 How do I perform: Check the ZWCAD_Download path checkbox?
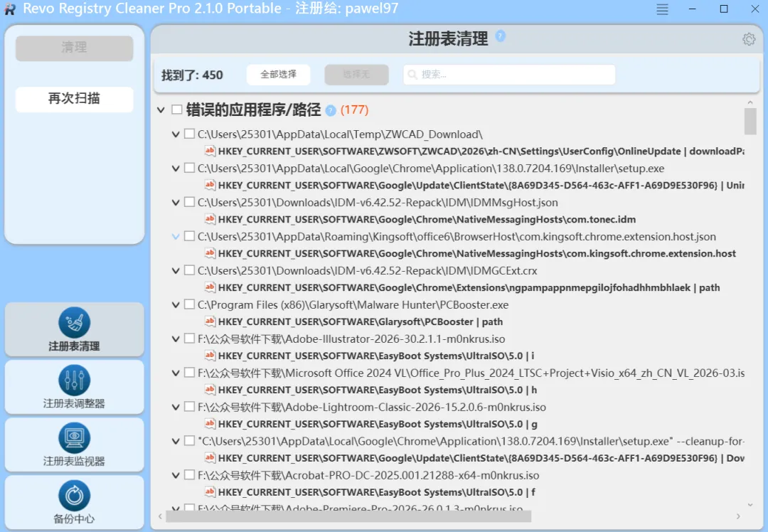coord(190,134)
